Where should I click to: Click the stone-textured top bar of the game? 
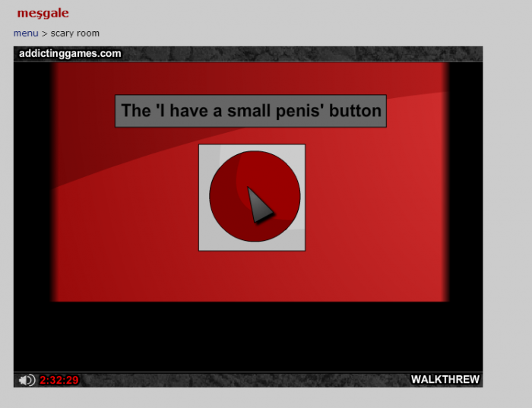[x=304, y=53]
